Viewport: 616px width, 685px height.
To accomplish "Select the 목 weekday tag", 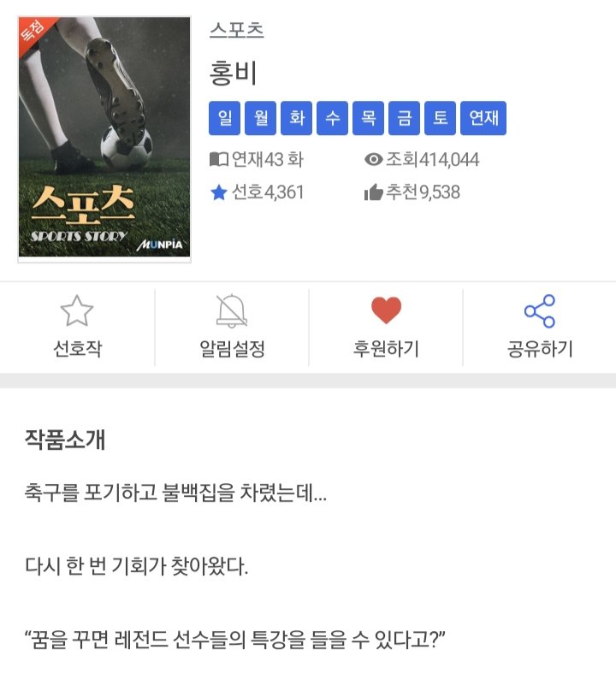I will click(x=368, y=118).
